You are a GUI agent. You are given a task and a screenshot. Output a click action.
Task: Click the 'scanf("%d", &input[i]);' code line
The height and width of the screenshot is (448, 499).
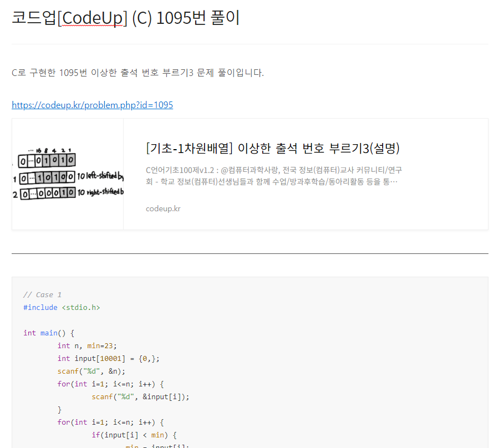[140, 397]
